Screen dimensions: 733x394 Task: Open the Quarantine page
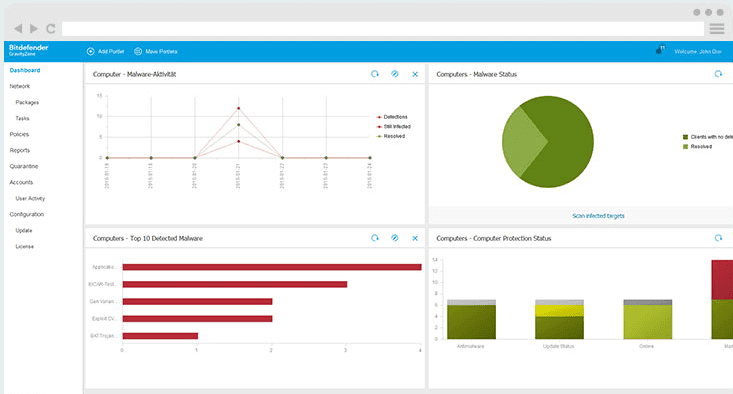[24, 166]
